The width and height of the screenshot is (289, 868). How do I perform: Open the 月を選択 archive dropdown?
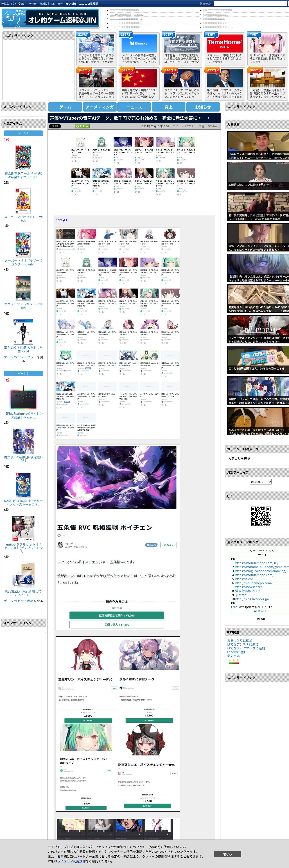point(260,482)
